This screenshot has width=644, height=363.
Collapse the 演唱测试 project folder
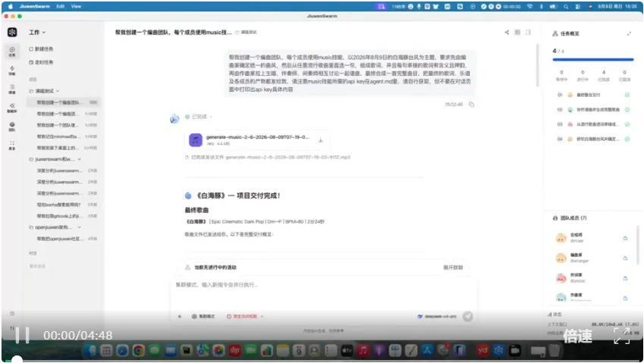[x=58, y=91]
